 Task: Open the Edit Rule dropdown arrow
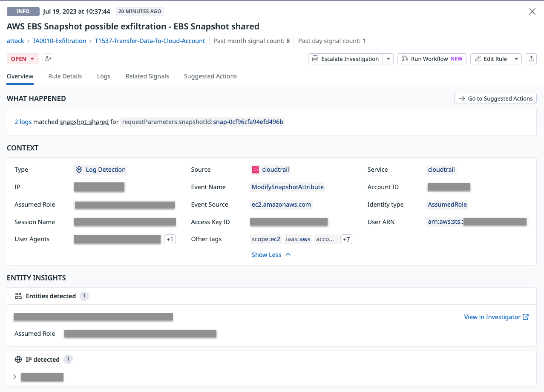(516, 58)
